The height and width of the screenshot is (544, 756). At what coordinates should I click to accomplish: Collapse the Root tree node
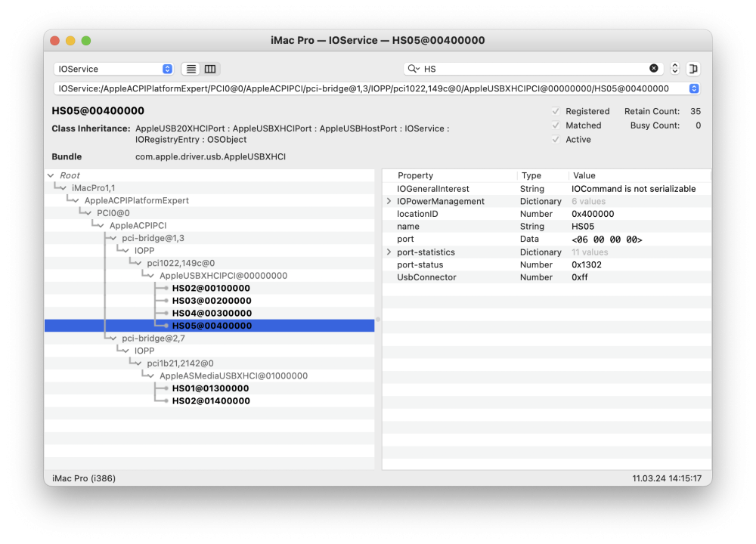(x=51, y=175)
